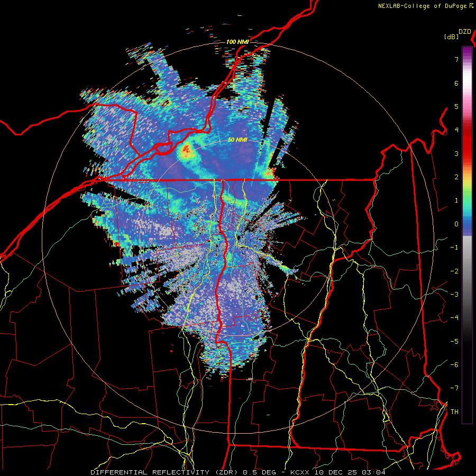Viewport: 476px width, 476px height.
Task: Click the -5 dB label on the scale
Action: coord(454,342)
